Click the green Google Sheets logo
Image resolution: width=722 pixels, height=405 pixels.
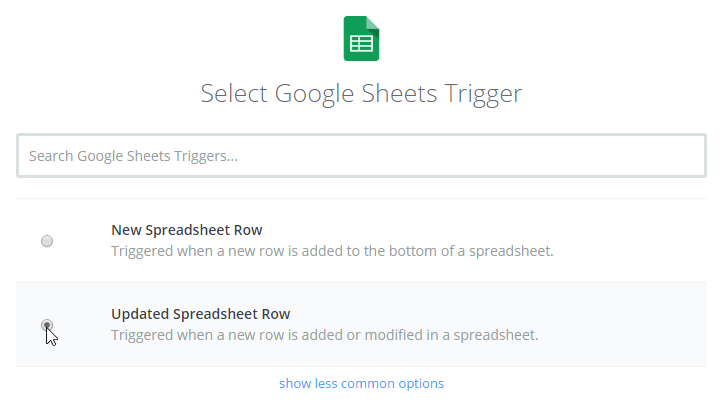[361, 39]
